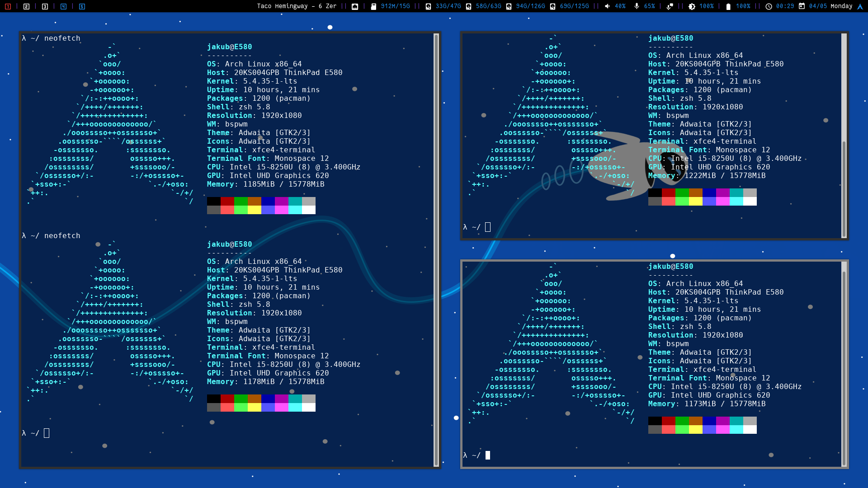Click the second 'neofetch' command in left terminal
Viewport: 868px width, 488px height.
click(x=62, y=236)
